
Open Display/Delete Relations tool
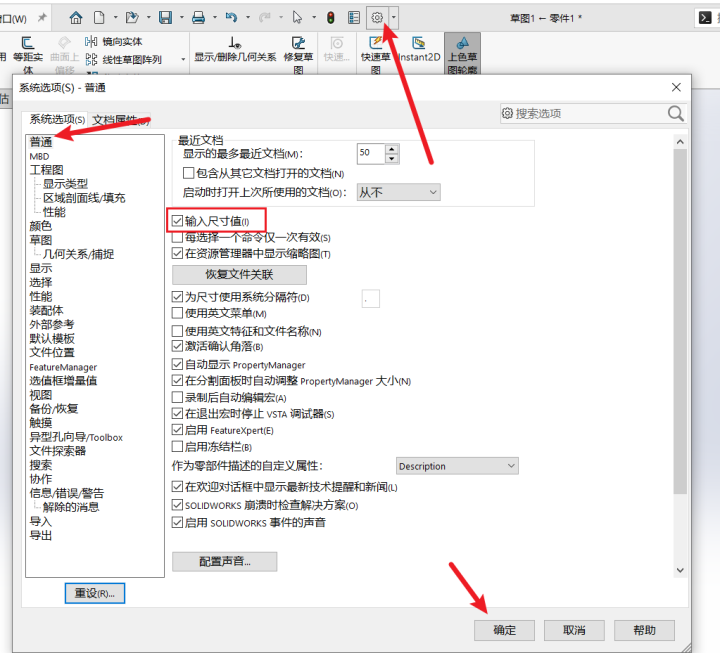[x=235, y=51]
